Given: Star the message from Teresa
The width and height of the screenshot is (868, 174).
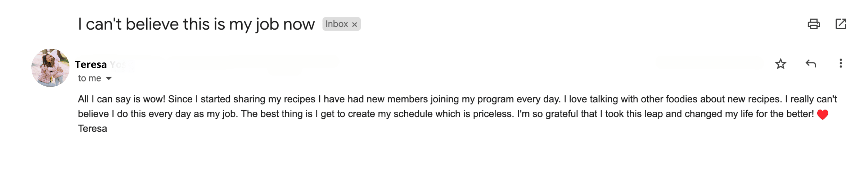Looking at the screenshot, I should [x=781, y=64].
